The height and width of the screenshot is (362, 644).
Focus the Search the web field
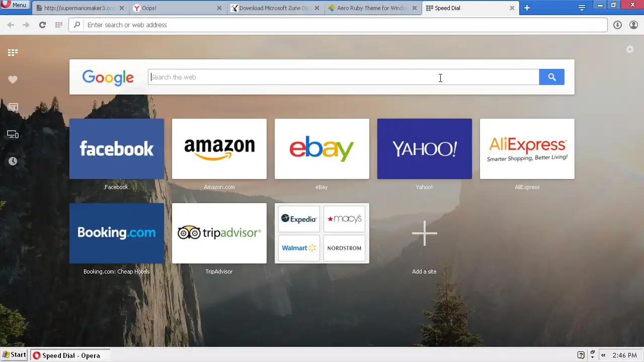344,77
